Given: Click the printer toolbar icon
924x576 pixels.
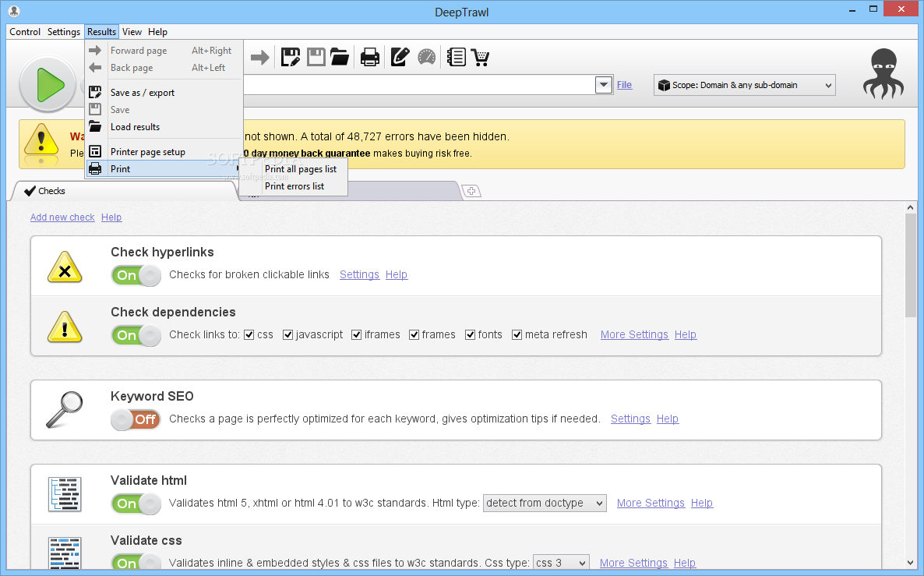Looking at the screenshot, I should (370, 57).
